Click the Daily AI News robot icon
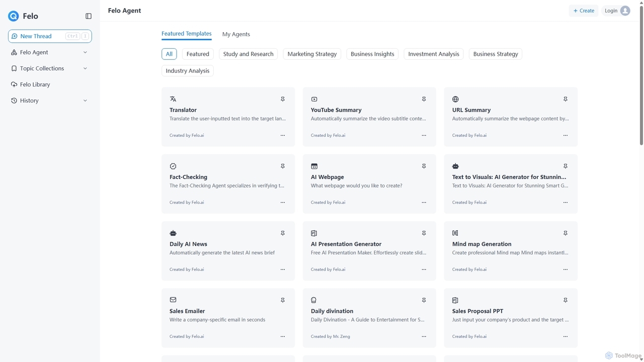The height and width of the screenshot is (362, 644). (x=173, y=233)
